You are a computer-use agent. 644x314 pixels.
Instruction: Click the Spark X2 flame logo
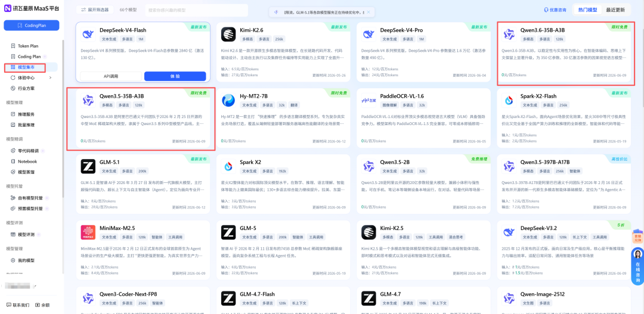(x=228, y=166)
